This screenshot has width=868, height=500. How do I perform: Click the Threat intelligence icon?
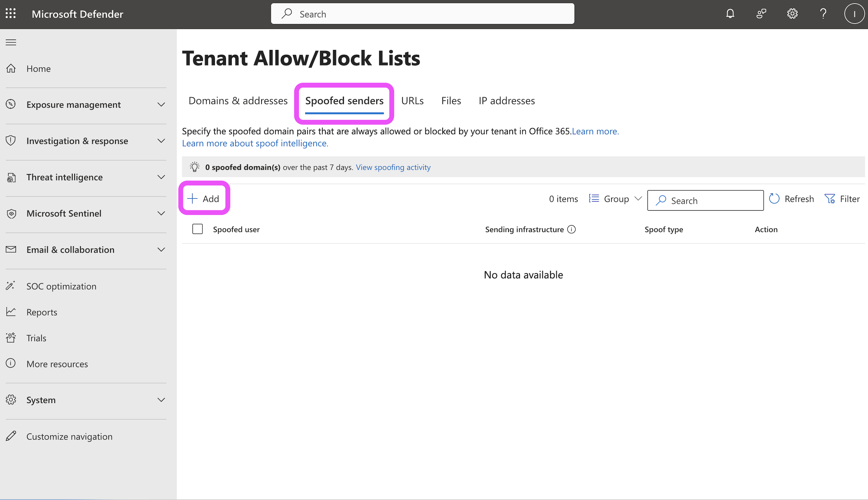(11, 177)
